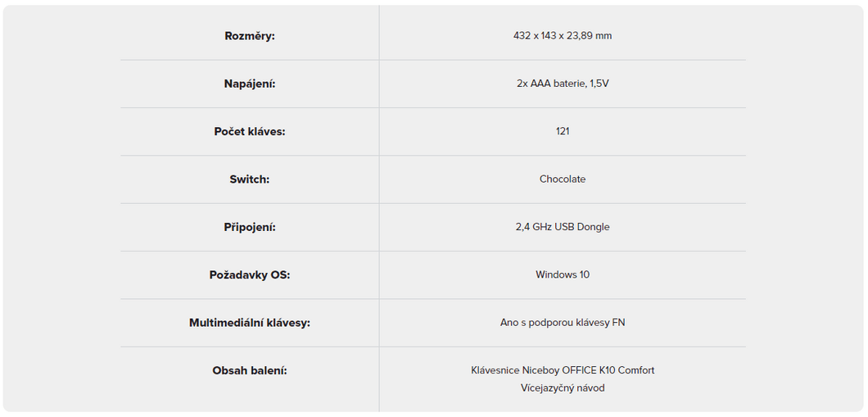The height and width of the screenshot is (417, 868).
Task: Select the dimensions value 432 x 143 x 23,89 mm
Action: coord(563,36)
